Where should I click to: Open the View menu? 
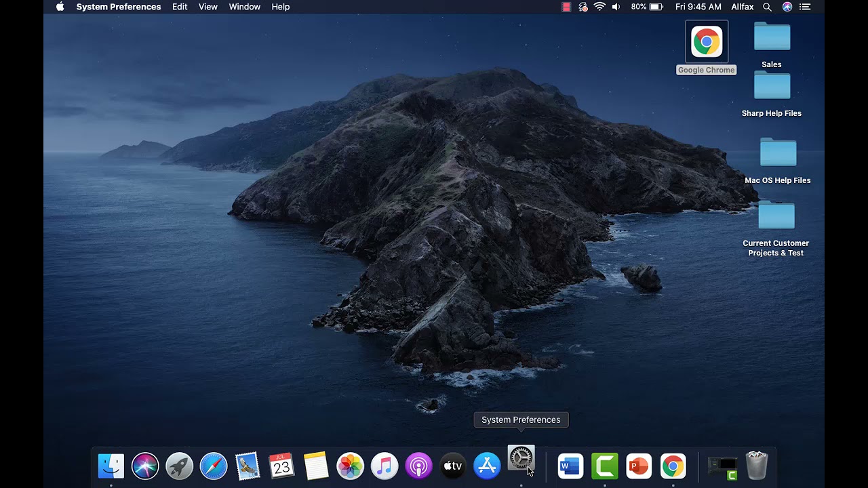[208, 7]
